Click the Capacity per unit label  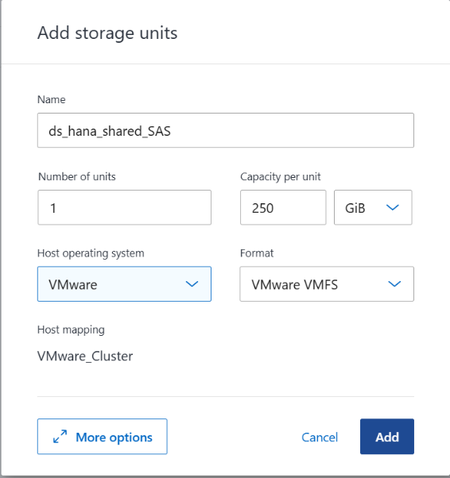point(280,177)
